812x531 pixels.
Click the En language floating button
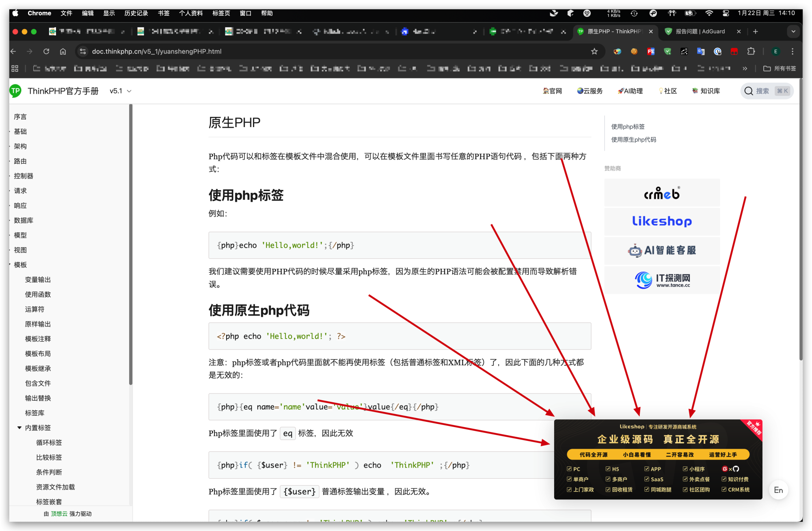[x=778, y=490]
